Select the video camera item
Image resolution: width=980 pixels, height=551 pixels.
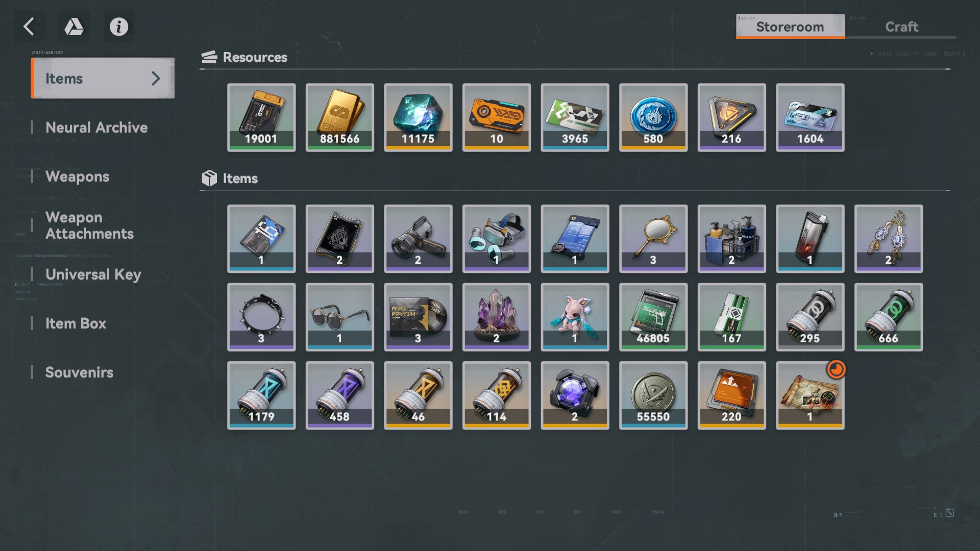(418, 239)
